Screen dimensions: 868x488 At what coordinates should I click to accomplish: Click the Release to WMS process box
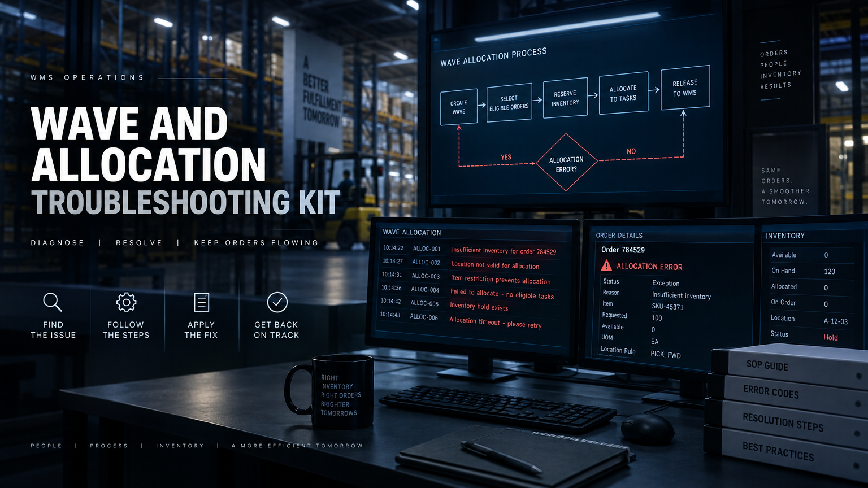point(685,88)
